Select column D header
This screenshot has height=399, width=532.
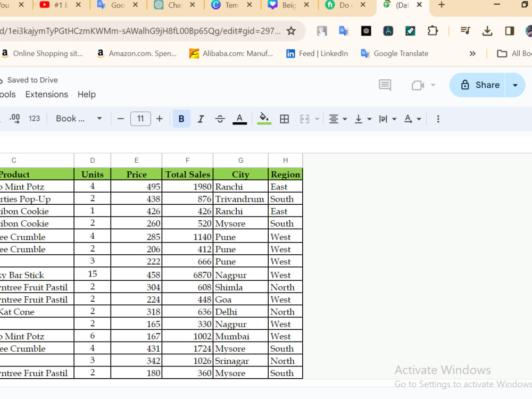click(x=92, y=160)
